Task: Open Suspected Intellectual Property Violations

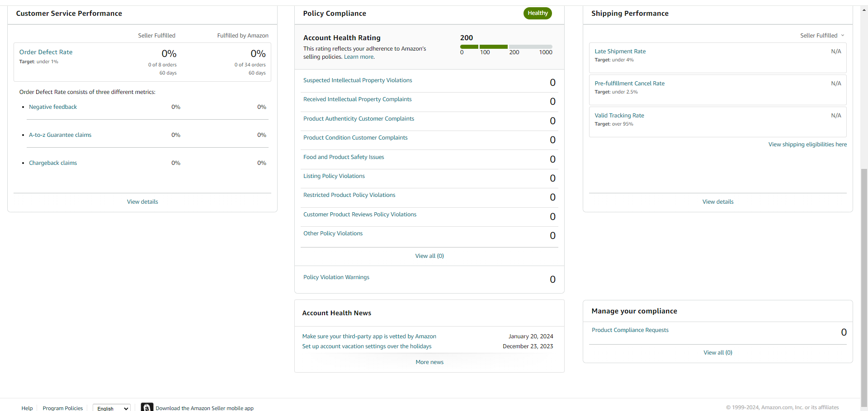Action: pyautogui.click(x=358, y=80)
